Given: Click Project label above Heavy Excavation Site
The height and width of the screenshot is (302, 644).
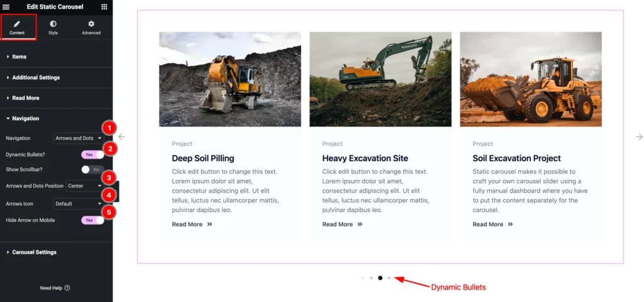Looking at the screenshot, I should (332, 144).
